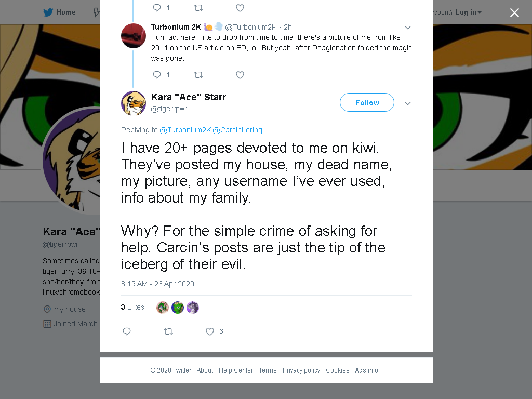Reply to Turbonium 2K's tweet
532x399 pixels.
point(157,75)
